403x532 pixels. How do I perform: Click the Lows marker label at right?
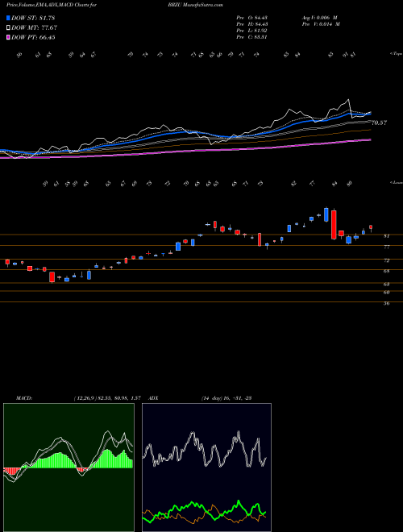[397, 182]
